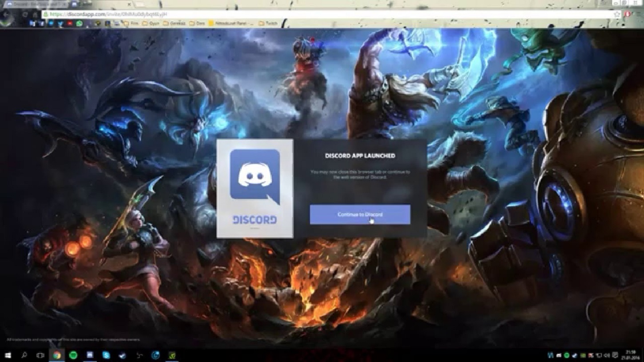This screenshot has height=362, width=644.
Task: Open the WhatsApp bookmark icon
Action: [80, 23]
